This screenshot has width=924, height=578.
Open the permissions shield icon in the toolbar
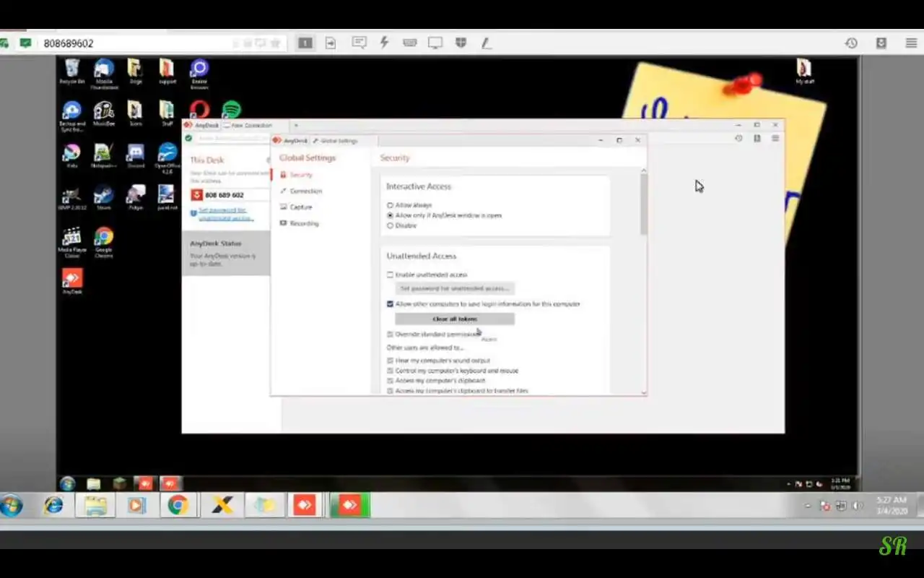pos(461,43)
